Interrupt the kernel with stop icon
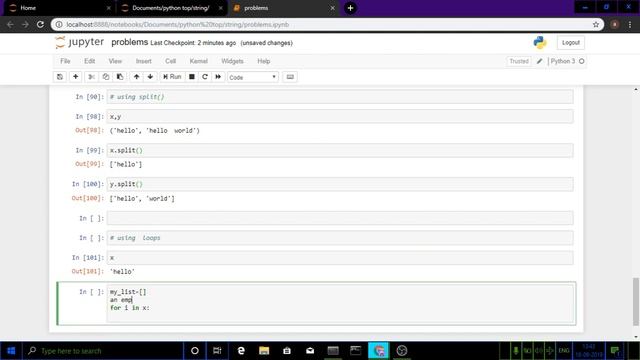Image resolution: width=640 pixels, height=360 pixels. (191, 77)
